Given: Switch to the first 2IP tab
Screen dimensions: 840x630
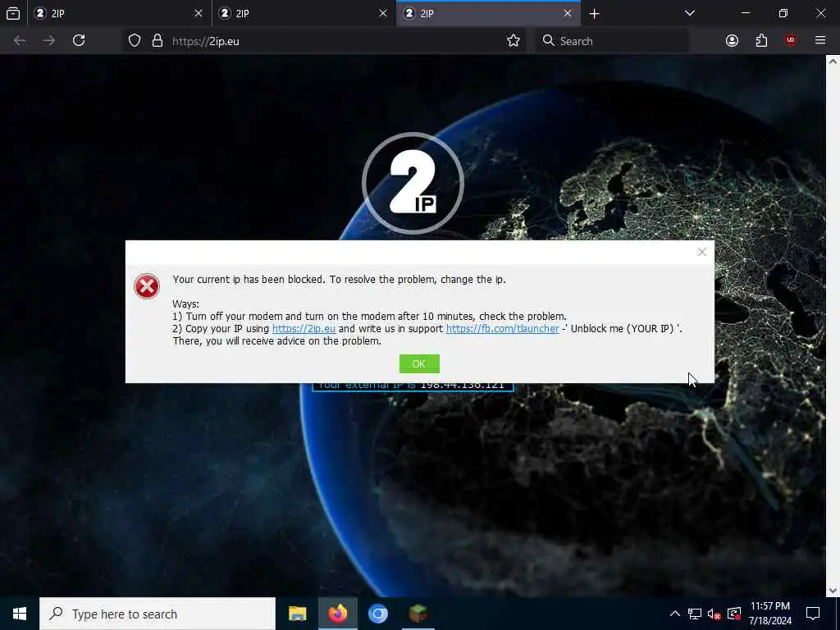Looking at the screenshot, I should (x=119, y=13).
